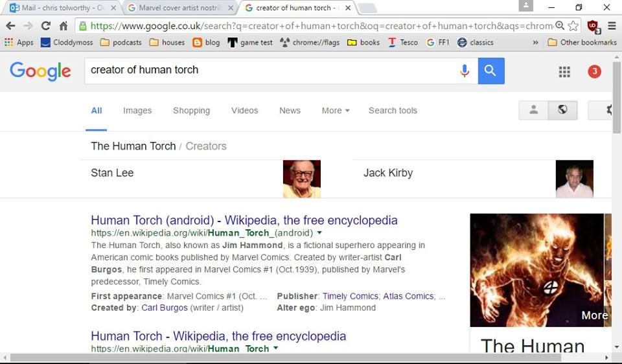Open the houses bookmark folder

[167, 43]
